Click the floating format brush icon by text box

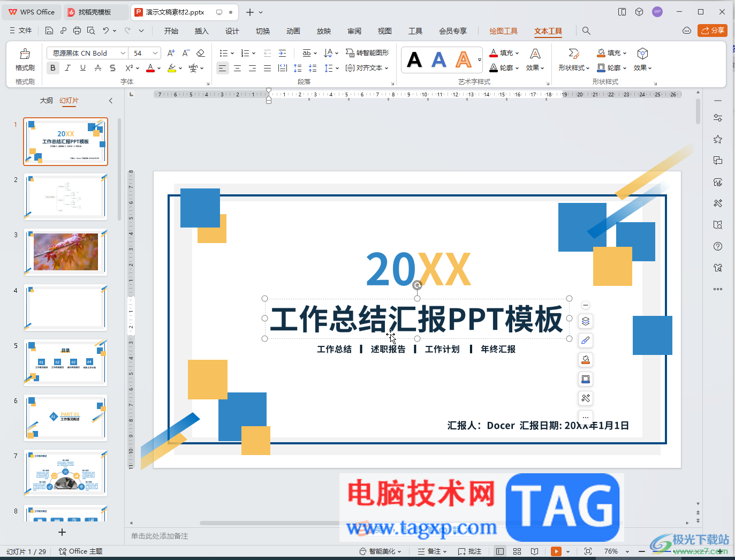(586, 340)
